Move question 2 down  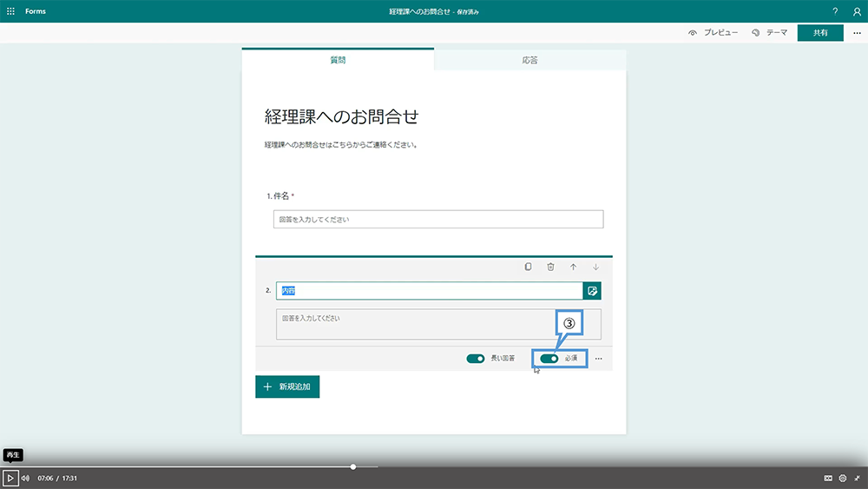595,267
